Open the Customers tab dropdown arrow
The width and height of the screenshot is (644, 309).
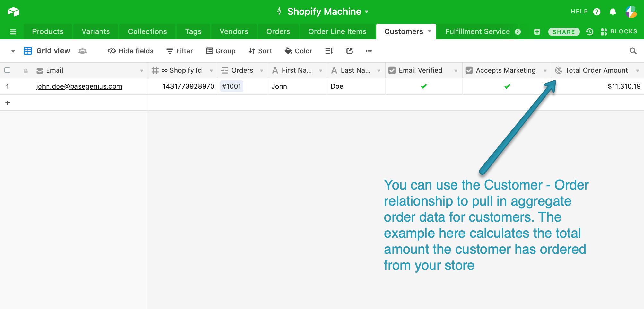pyautogui.click(x=430, y=31)
